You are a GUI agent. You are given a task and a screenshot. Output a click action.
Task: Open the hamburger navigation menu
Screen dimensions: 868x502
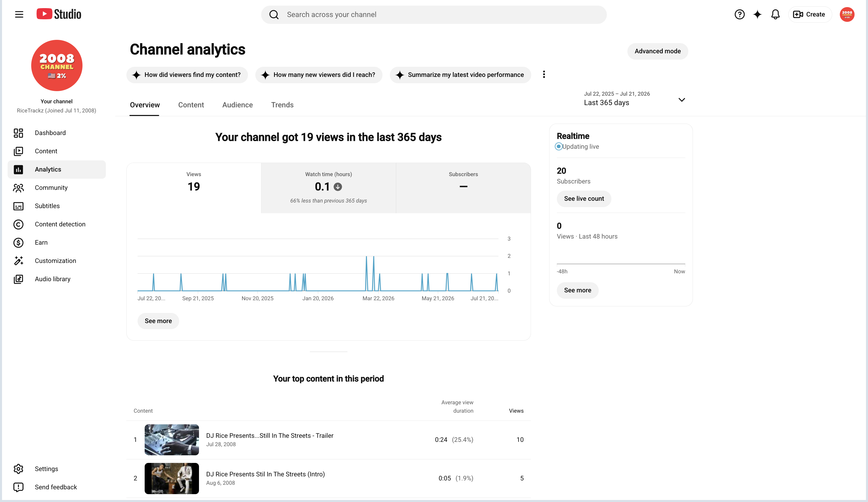(x=19, y=14)
